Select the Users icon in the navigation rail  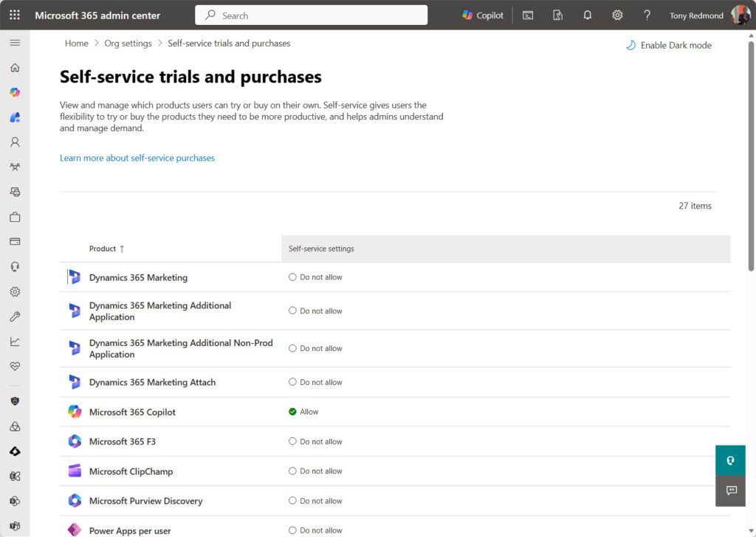coord(14,142)
